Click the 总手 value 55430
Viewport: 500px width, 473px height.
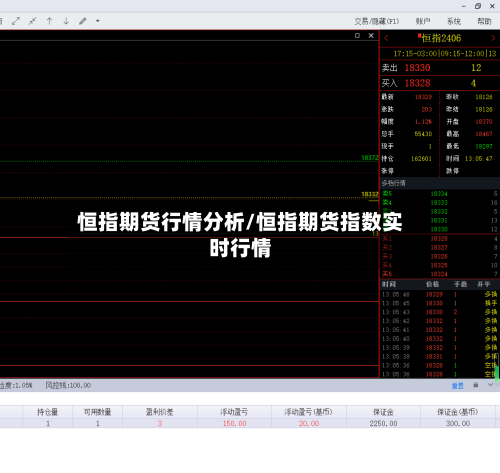coord(423,134)
